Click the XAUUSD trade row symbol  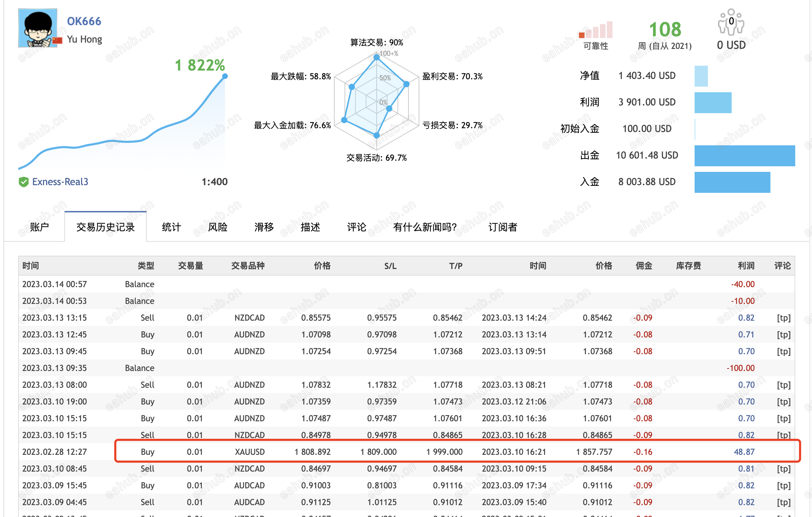pos(249,452)
